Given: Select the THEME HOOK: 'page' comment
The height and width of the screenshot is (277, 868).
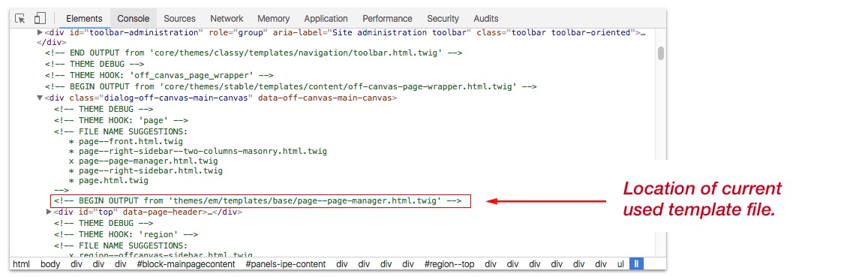Looking at the screenshot, I should point(122,120).
